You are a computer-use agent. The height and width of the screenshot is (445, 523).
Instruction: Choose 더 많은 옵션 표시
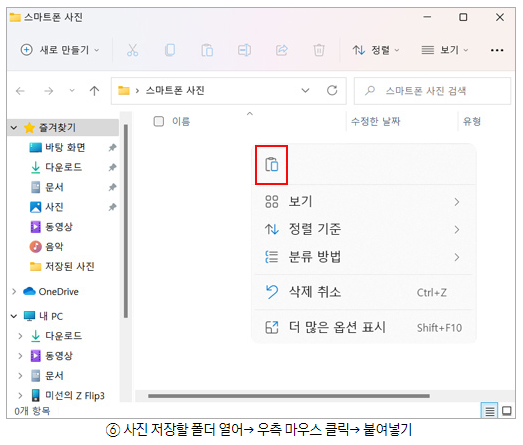point(364,328)
